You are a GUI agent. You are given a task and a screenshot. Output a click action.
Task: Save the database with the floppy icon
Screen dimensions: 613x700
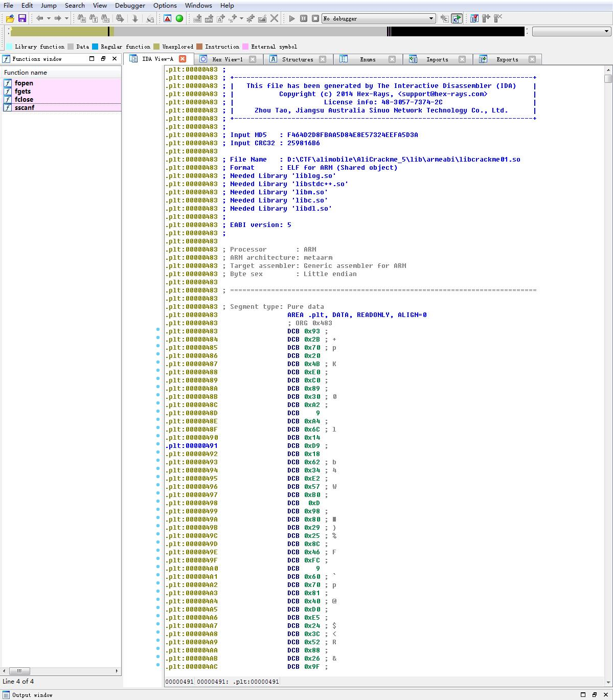coord(22,18)
